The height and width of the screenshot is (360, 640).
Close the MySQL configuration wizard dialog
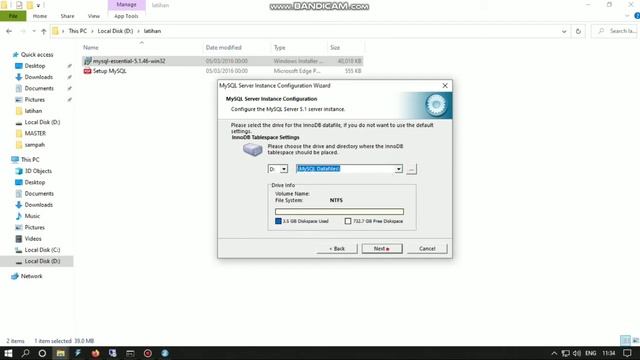pos(445,86)
